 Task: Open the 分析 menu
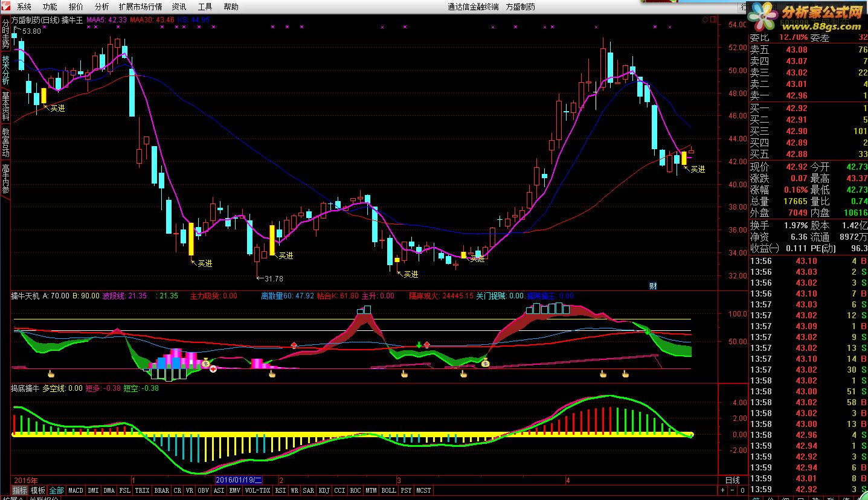pos(102,7)
